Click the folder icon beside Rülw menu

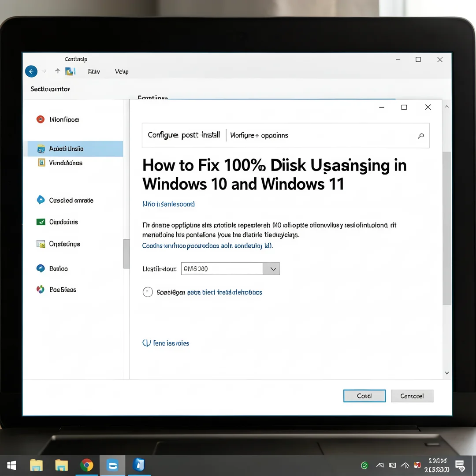[x=70, y=71]
